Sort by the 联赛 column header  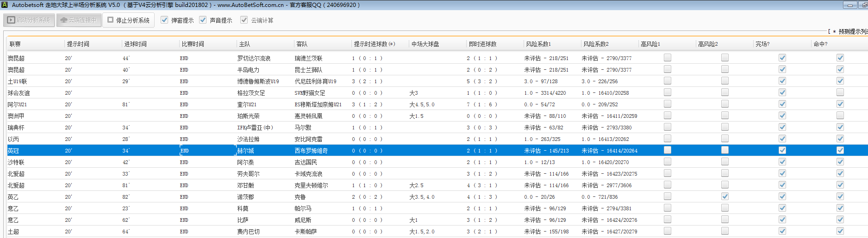tap(15, 44)
